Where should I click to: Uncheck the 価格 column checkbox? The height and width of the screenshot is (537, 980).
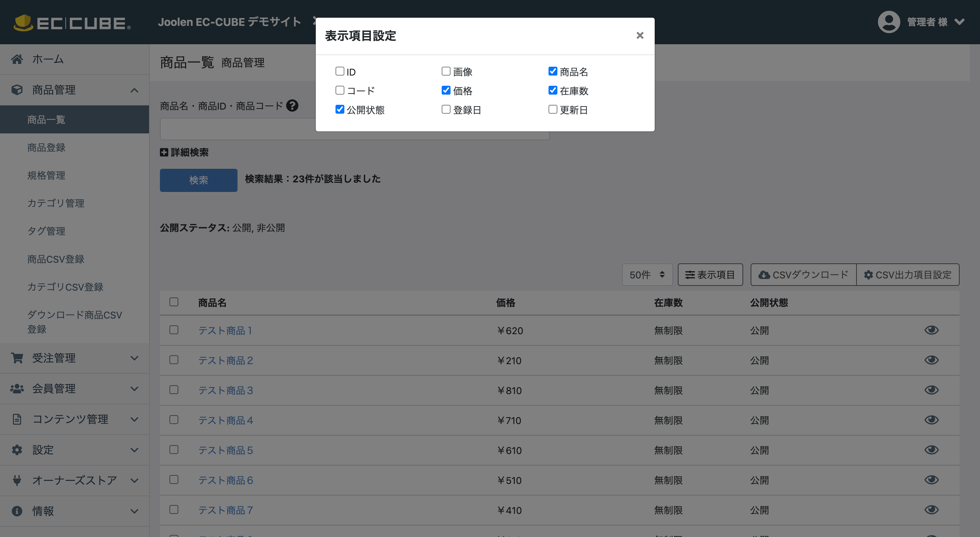(x=446, y=90)
